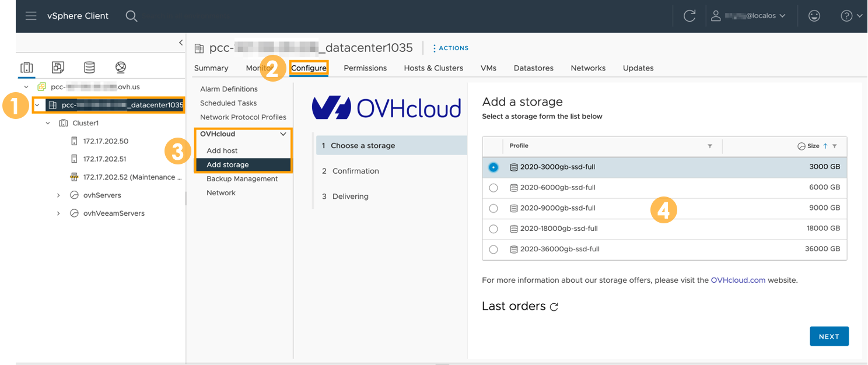Open Alarm Definitions settings

click(x=229, y=89)
